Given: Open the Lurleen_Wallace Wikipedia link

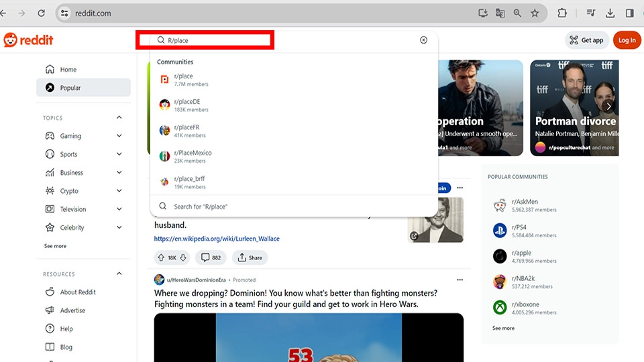Looking at the screenshot, I should [x=217, y=239].
